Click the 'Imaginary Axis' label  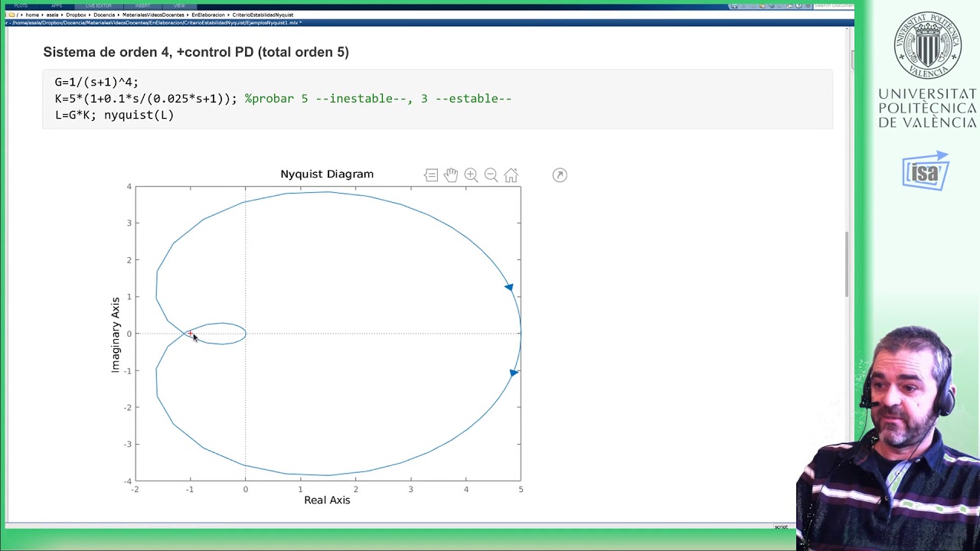116,334
